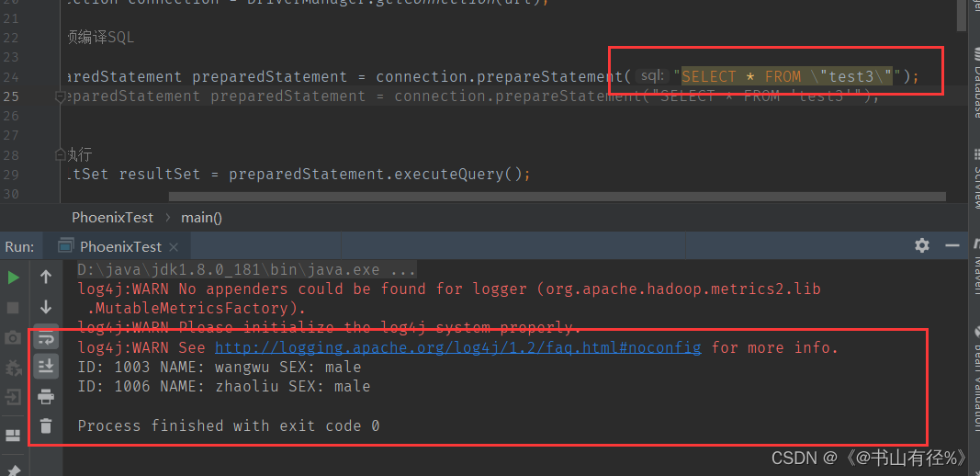Viewport: 980px width, 476px height.
Task: Click the attach debugger bug icon
Action: (13, 368)
